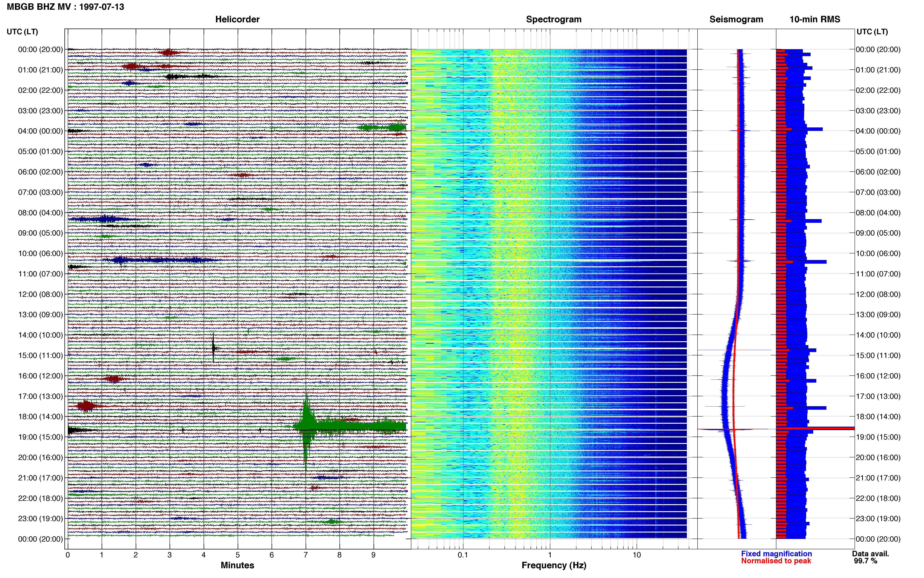Select the 'Seismogram' panel heading

tap(736, 20)
